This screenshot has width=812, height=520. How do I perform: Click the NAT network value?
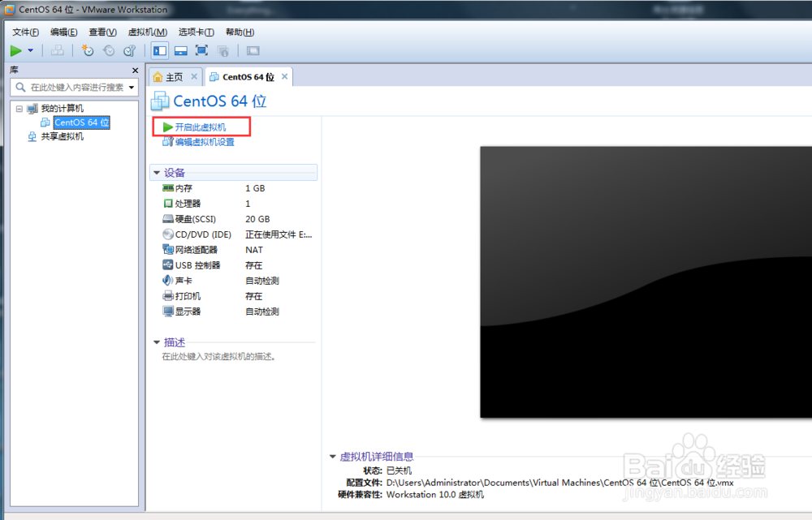coord(254,250)
